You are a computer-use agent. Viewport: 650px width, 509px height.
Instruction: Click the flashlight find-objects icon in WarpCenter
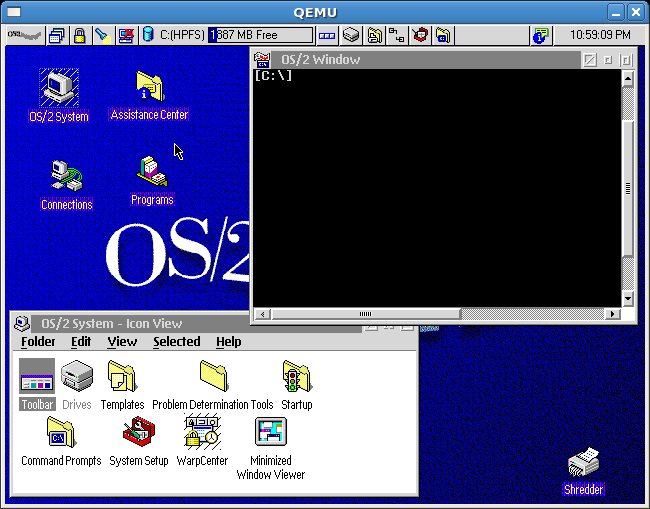[x=102, y=35]
